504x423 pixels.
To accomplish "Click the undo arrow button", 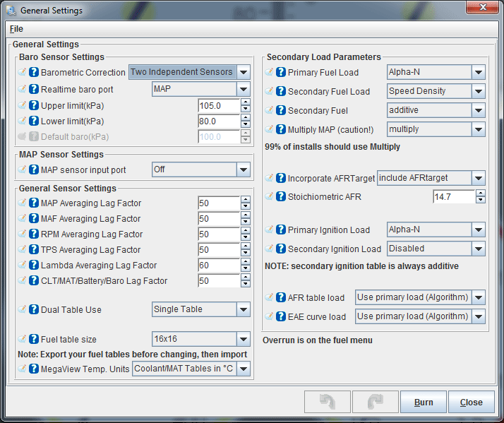I will click(327, 402).
